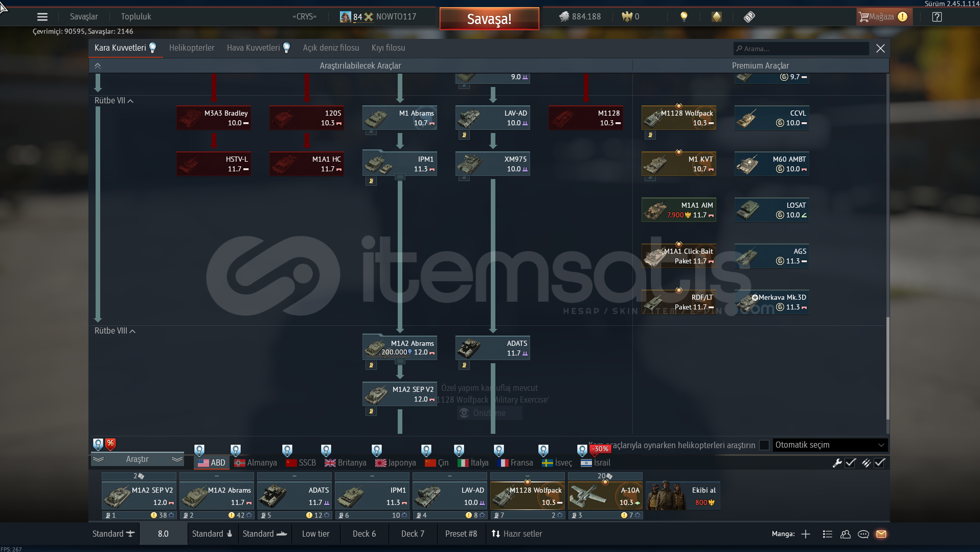This screenshot has height=552, width=980.
Task: Select the 8.0 preset
Action: coord(163,534)
